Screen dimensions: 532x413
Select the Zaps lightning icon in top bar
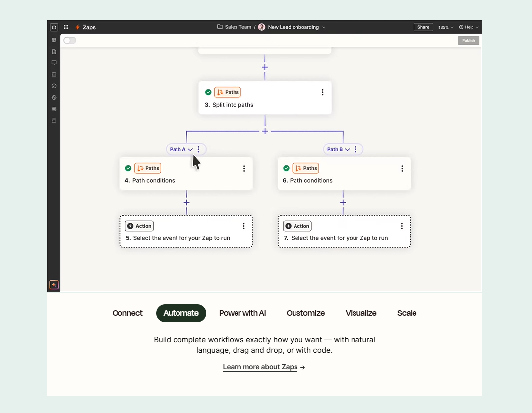(x=78, y=27)
